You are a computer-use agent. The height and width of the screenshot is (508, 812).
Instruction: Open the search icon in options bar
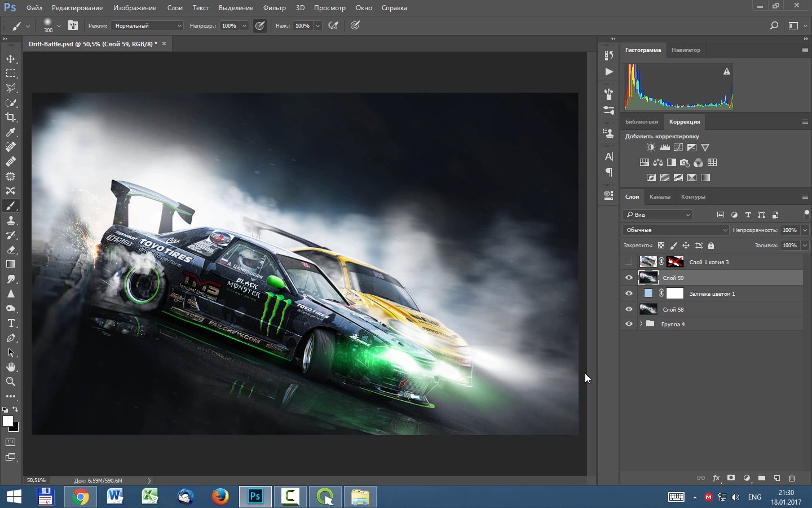(x=774, y=25)
